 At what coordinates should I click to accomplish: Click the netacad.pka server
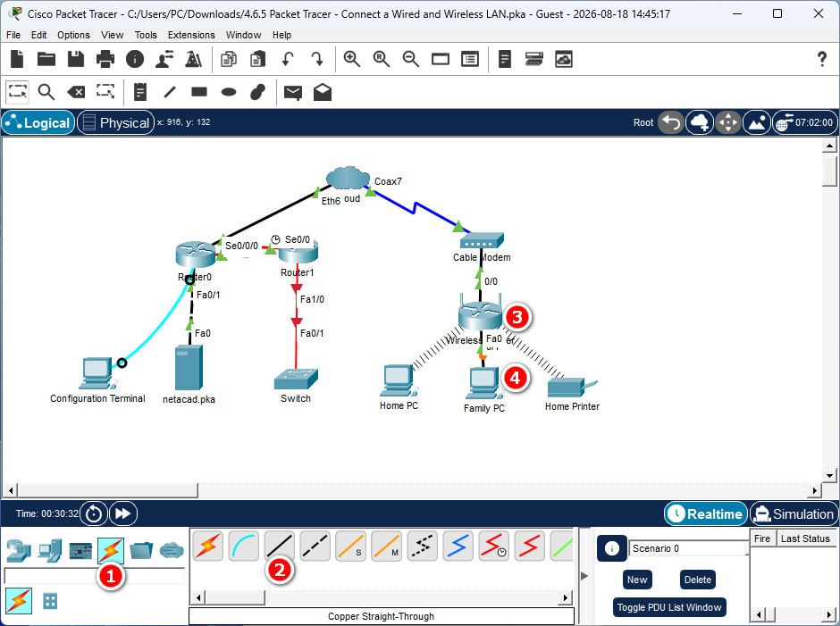pyautogui.click(x=189, y=368)
